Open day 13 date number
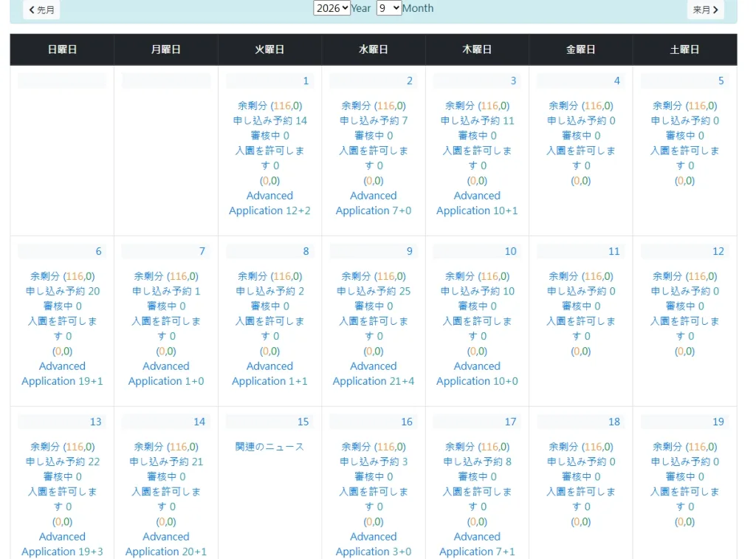Screen dimensions: 756x559 pos(95,422)
